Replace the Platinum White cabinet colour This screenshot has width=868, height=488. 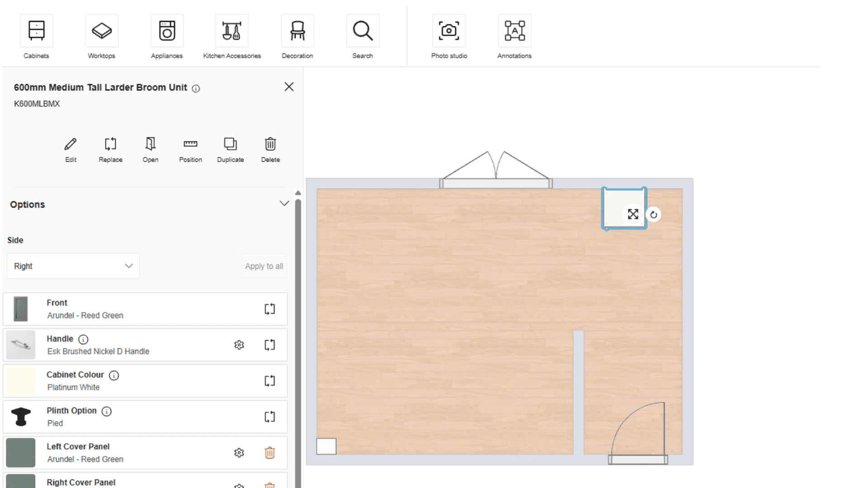point(270,381)
